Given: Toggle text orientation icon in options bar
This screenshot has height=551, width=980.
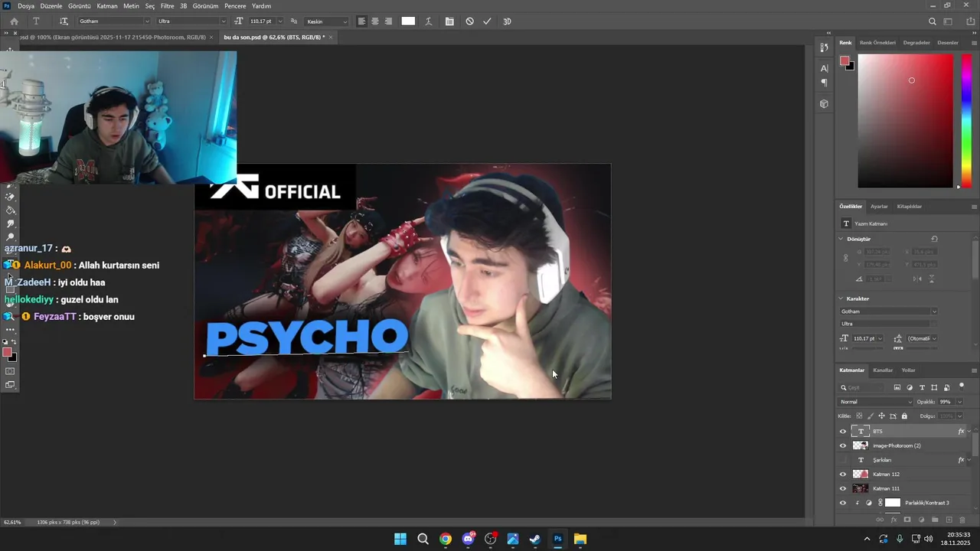Looking at the screenshot, I should 64,21.
